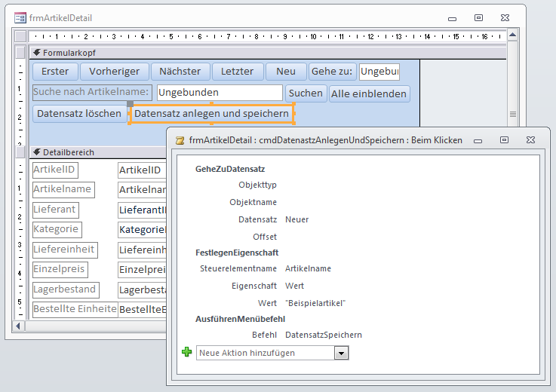
Task: Select the Lagerbestand bound text box
Action: coord(142,290)
